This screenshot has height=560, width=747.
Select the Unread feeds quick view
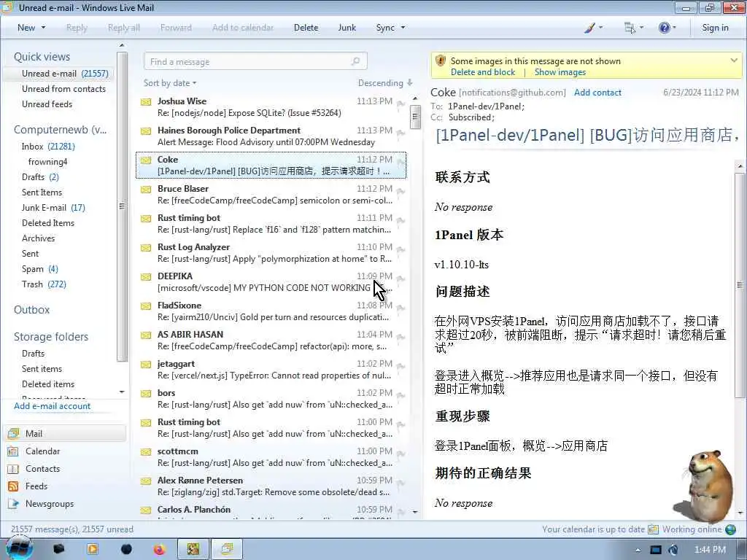(x=47, y=104)
